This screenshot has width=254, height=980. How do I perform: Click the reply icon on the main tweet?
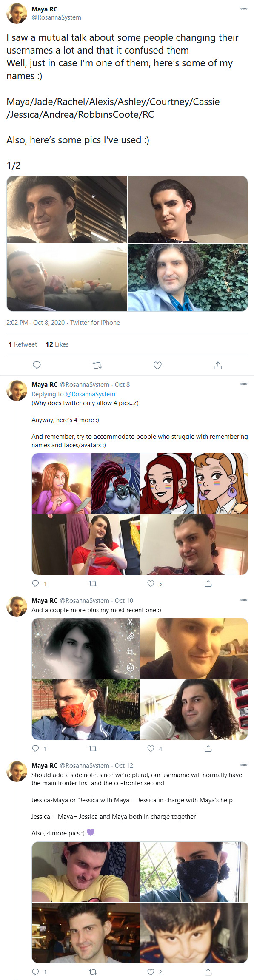[37, 365]
